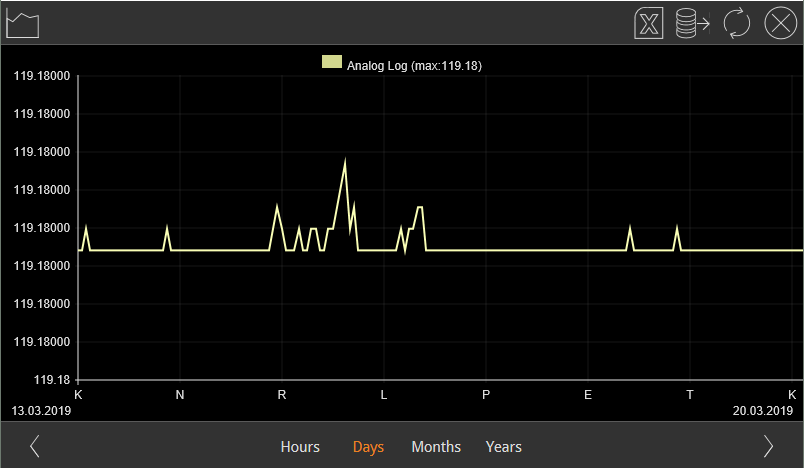The height and width of the screenshot is (468, 804).
Task: Click the highest peak of the chart line
Action: (x=345, y=162)
